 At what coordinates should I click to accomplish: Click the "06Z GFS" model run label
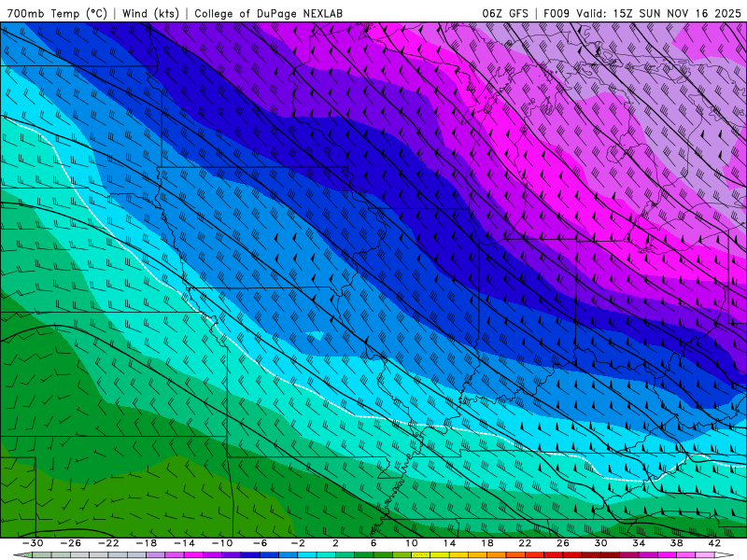(x=505, y=13)
